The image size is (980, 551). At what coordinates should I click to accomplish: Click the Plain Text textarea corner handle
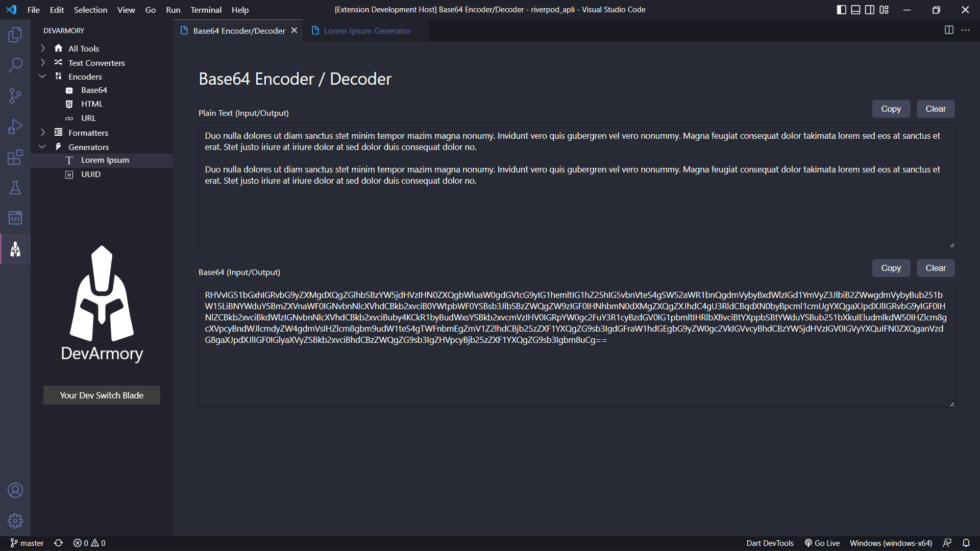pos(951,245)
